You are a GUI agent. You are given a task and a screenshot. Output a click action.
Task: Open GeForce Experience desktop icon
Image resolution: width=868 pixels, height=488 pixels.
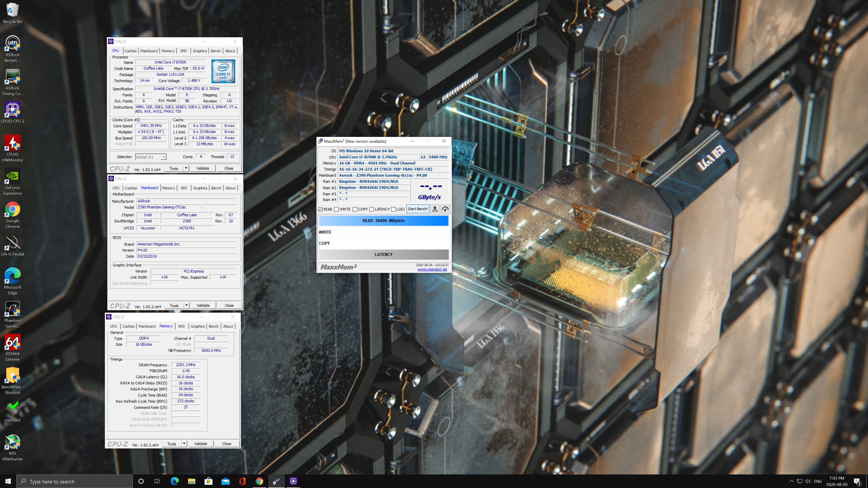pos(12,182)
